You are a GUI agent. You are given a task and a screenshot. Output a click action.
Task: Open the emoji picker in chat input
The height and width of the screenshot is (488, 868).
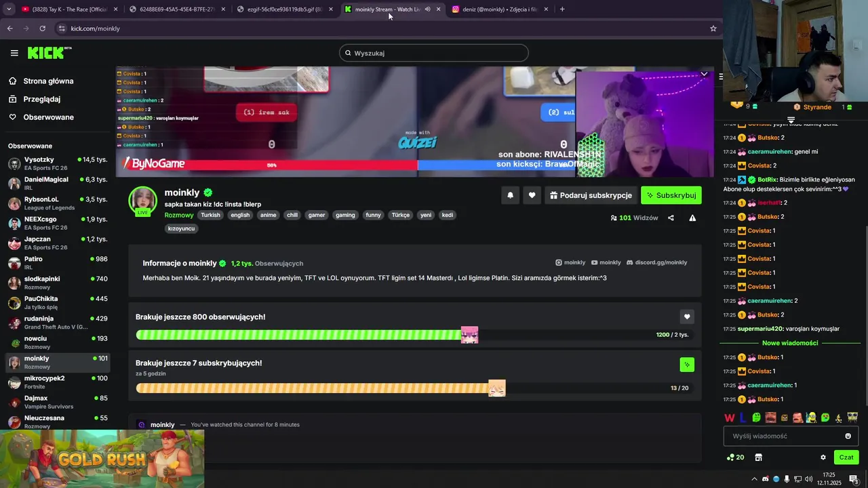click(x=848, y=436)
